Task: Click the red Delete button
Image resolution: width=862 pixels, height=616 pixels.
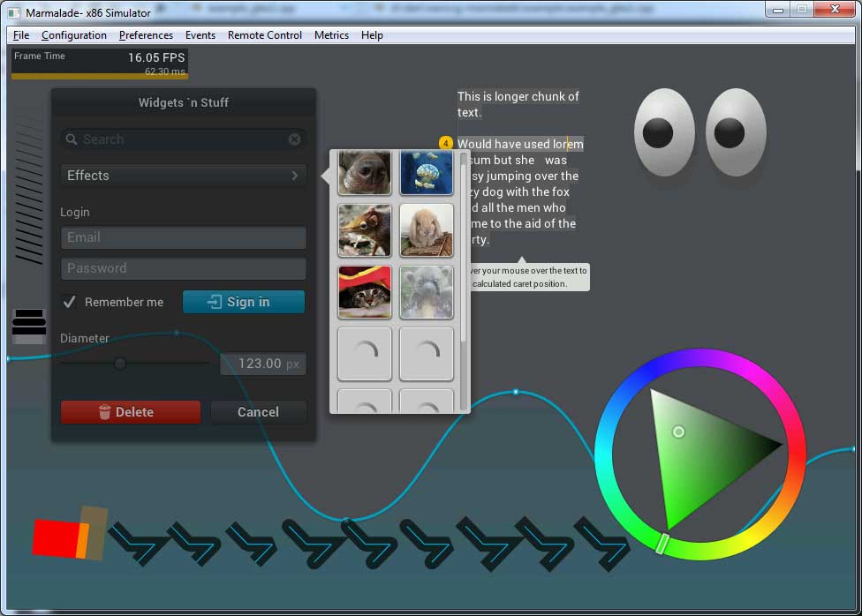Action: click(x=131, y=412)
